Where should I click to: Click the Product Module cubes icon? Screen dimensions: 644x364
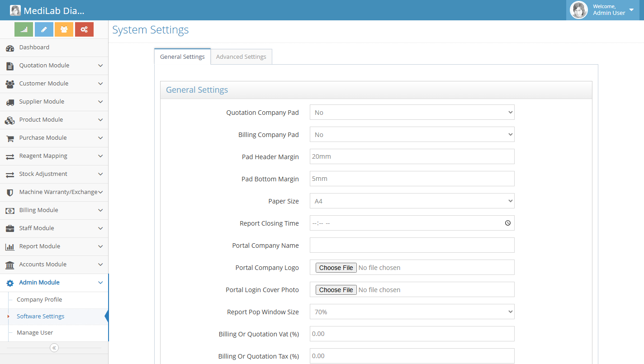(x=10, y=120)
